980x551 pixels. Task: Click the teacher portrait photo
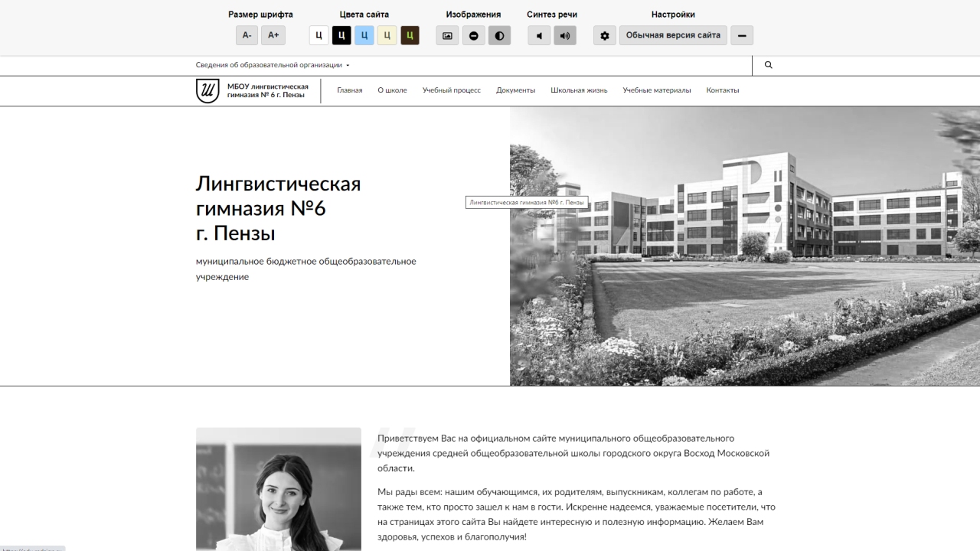pos(279,489)
